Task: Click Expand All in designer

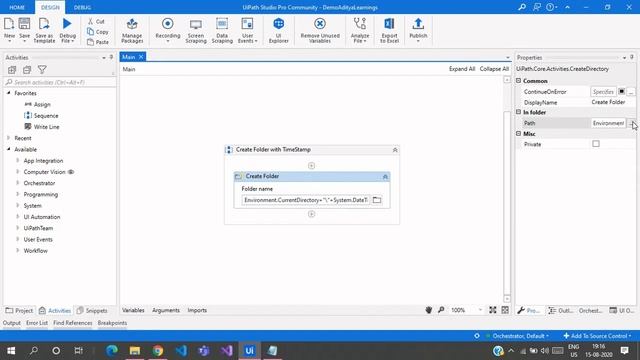Action: [x=462, y=69]
